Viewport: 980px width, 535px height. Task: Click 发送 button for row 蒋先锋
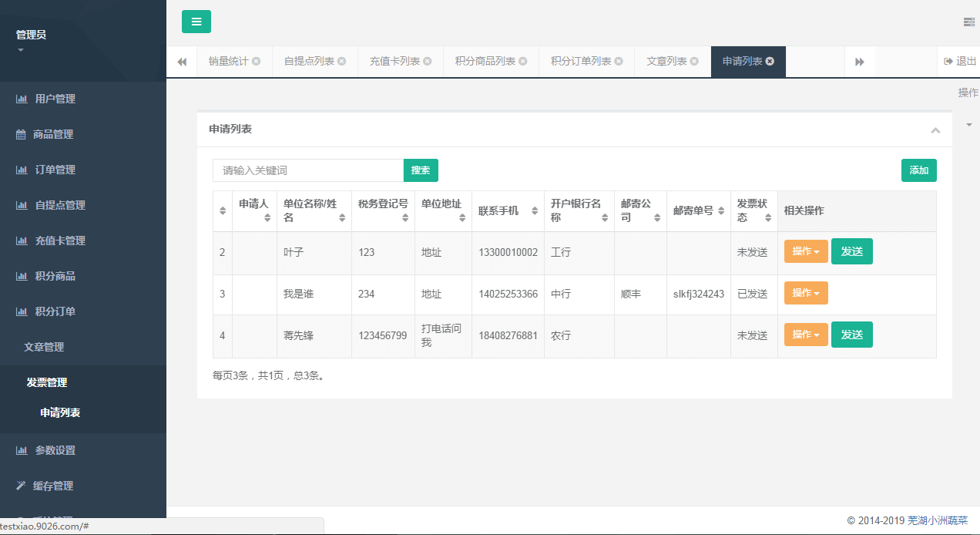[851, 335]
